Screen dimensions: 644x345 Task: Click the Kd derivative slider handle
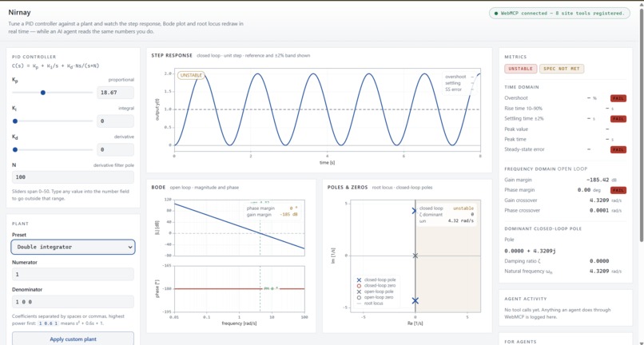point(15,149)
